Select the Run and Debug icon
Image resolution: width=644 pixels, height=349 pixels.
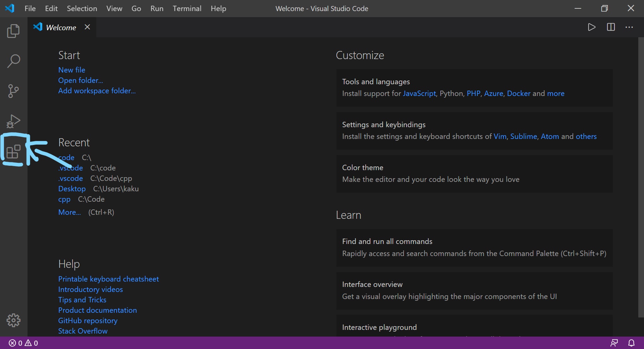click(13, 121)
